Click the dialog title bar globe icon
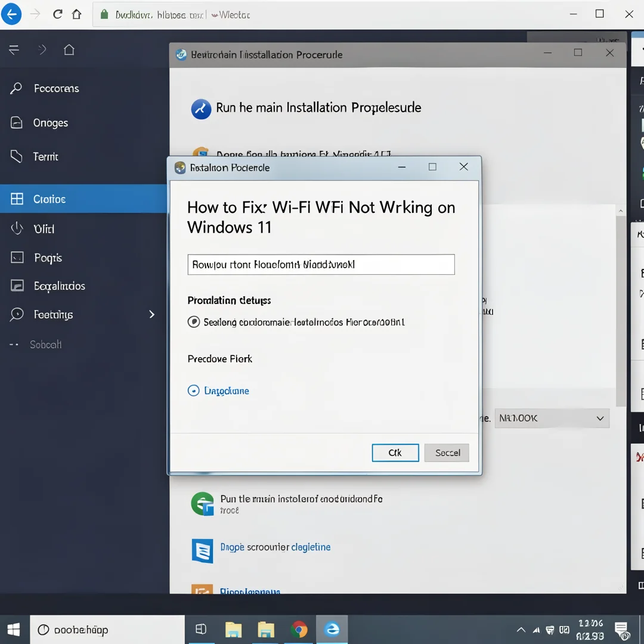Viewport: 644px width, 644px height. [180, 168]
